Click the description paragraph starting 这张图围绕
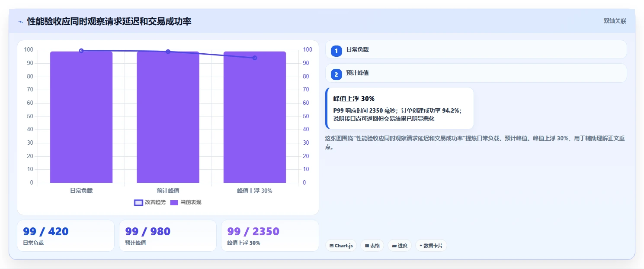 click(474, 143)
